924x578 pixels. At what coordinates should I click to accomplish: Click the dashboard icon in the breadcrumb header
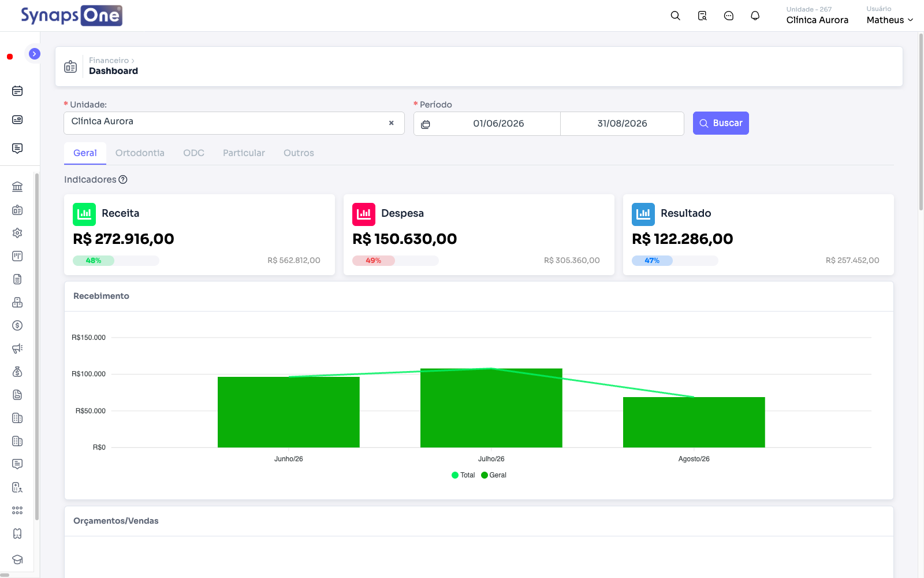click(x=70, y=66)
